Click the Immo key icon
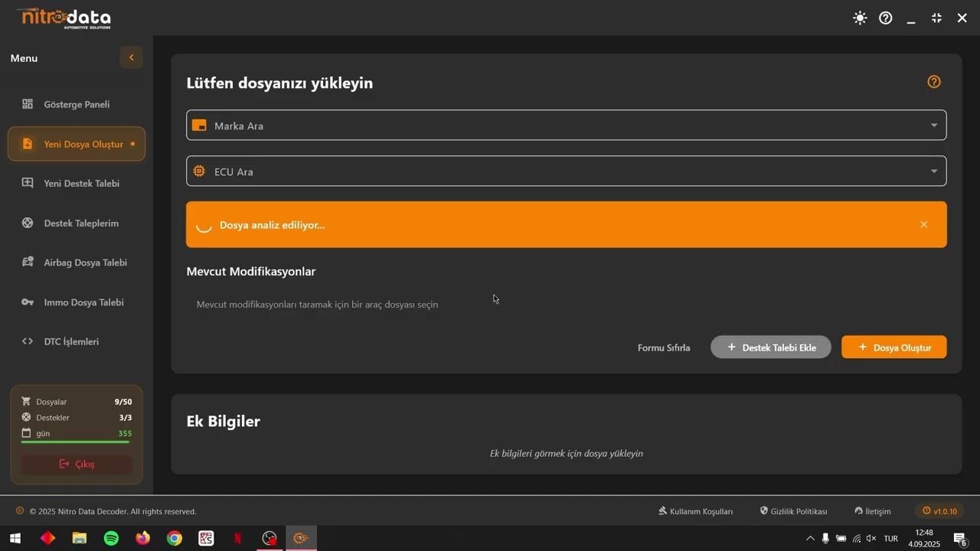Viewport: 980px width, 551px height. point(28,302)
